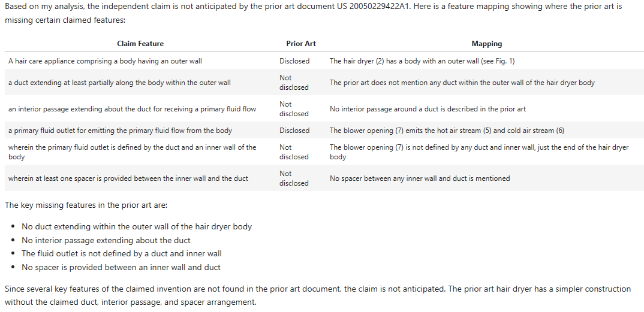Click bullet 'The fluid outlet is not defined'

122,254
